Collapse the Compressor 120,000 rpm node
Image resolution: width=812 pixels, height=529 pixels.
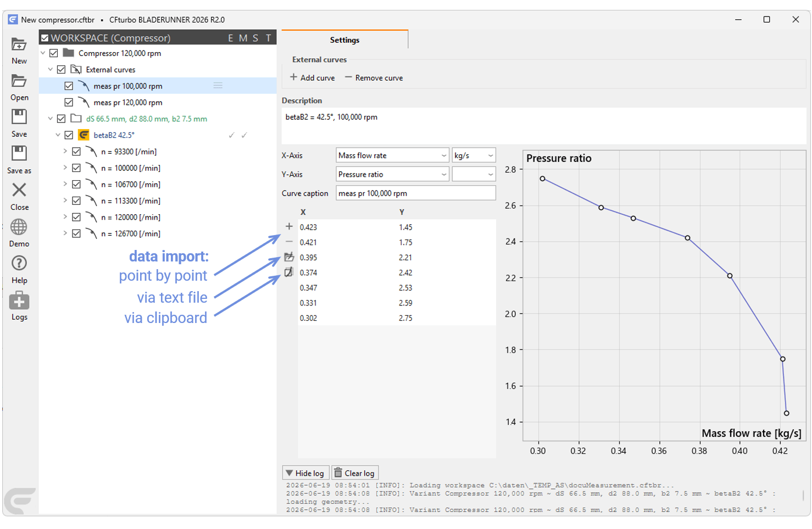pos(43,53)
